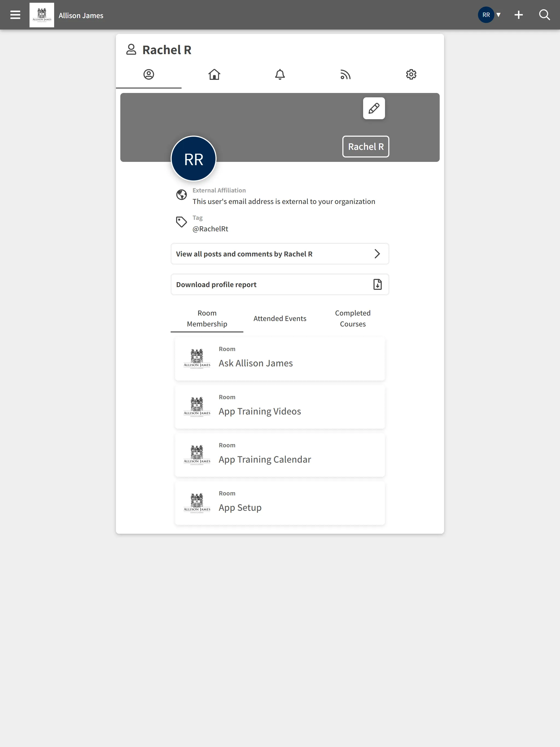
Task: Toggle the hamburger menu icon top left
Action: click(15, 15)
